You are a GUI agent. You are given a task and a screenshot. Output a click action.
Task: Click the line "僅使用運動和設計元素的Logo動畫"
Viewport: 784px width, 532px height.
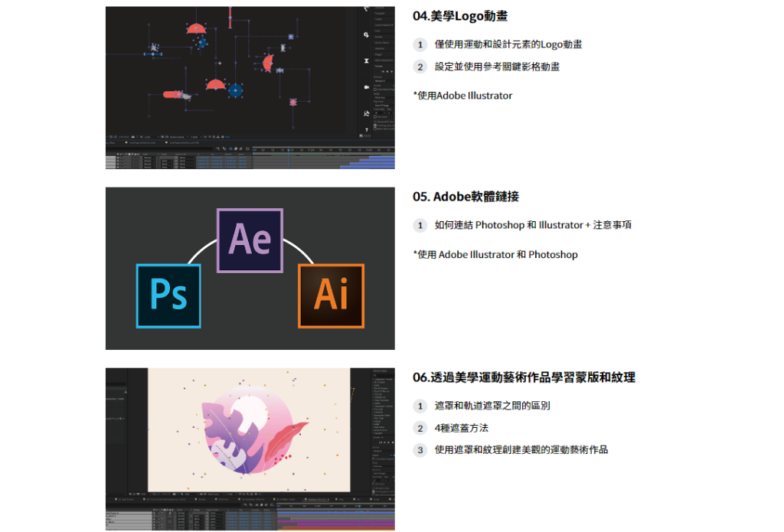point(508,44)
